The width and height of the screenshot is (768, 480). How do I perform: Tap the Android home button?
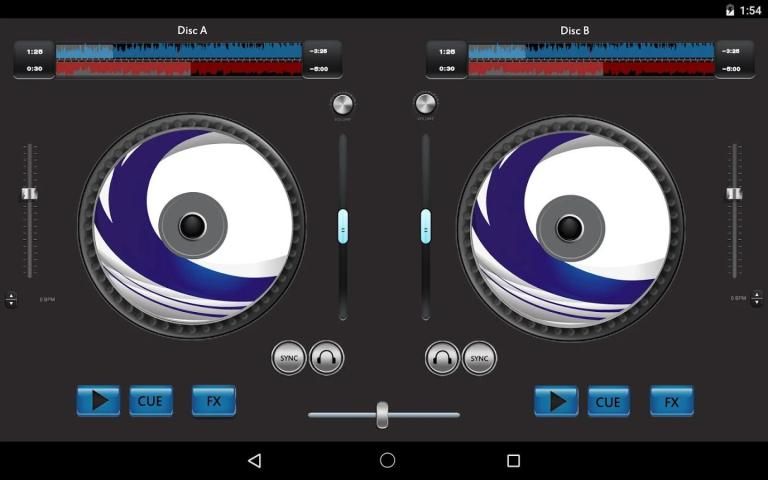pyautogui.click(x=387, y=460)
